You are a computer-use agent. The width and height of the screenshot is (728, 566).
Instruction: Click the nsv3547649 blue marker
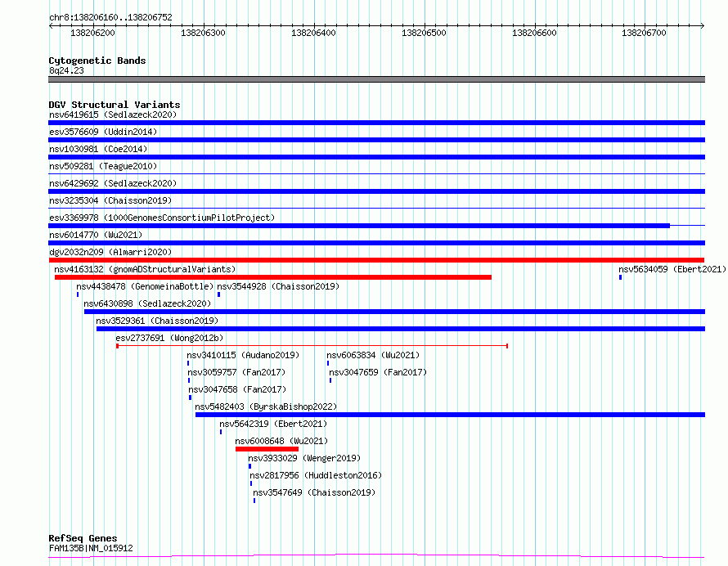tap(254, 501)
